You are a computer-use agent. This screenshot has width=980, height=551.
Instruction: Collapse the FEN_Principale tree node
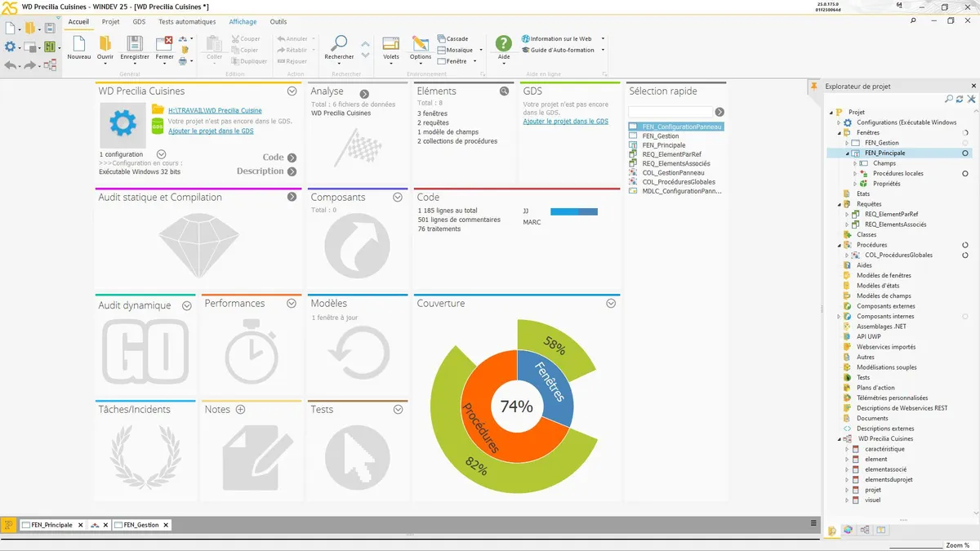coord(847,153)
